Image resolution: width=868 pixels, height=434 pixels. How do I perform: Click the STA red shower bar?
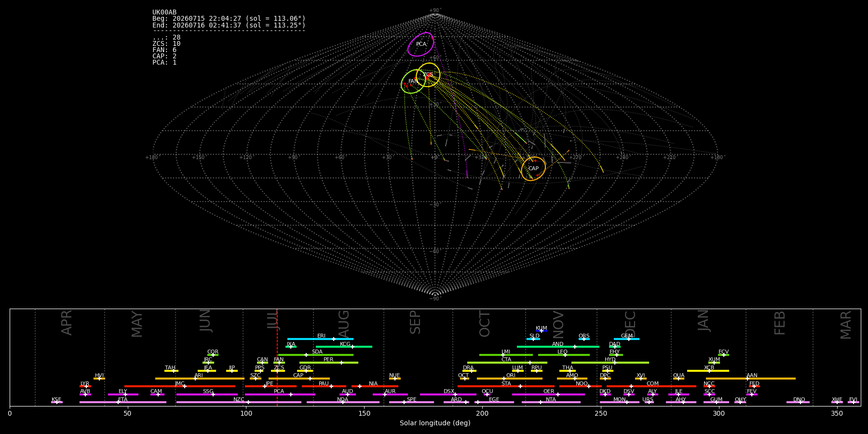point(506,386)
